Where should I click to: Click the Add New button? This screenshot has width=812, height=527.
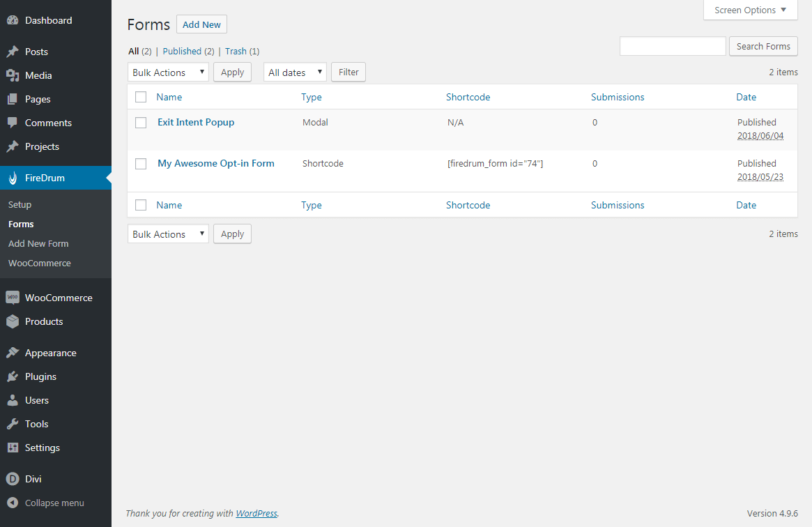tap(201, 24)
